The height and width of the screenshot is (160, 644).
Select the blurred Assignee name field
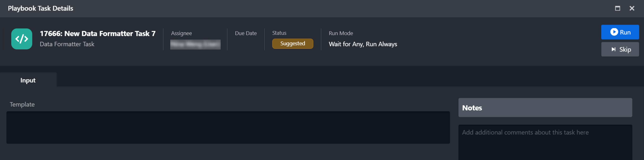195,44
